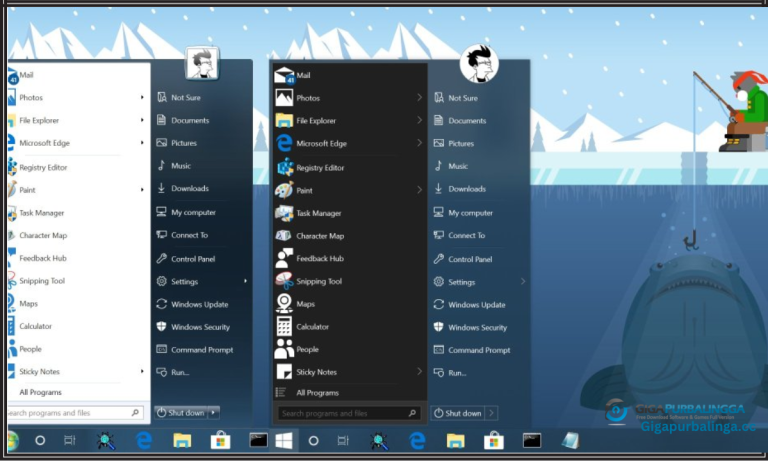
Task: Click the white Windows logo Start button
Action: click(284, 440)
